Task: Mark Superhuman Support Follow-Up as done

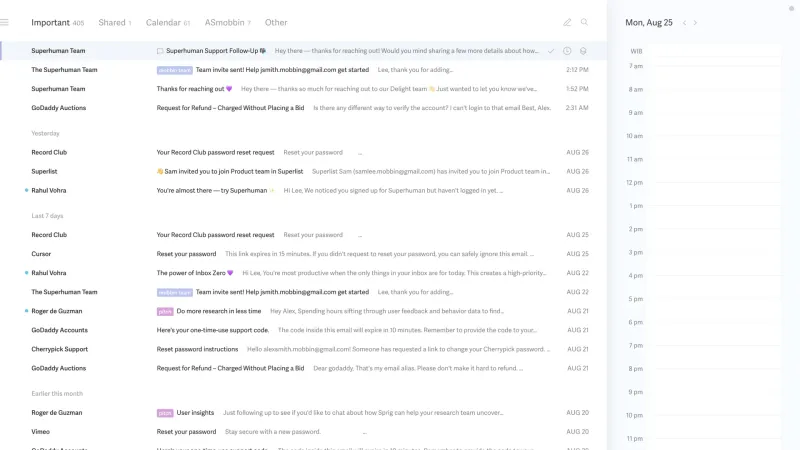Action: pos(551,51)
